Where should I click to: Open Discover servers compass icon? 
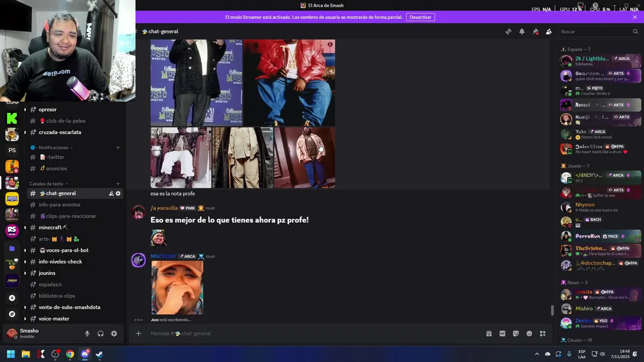[12, 314]
